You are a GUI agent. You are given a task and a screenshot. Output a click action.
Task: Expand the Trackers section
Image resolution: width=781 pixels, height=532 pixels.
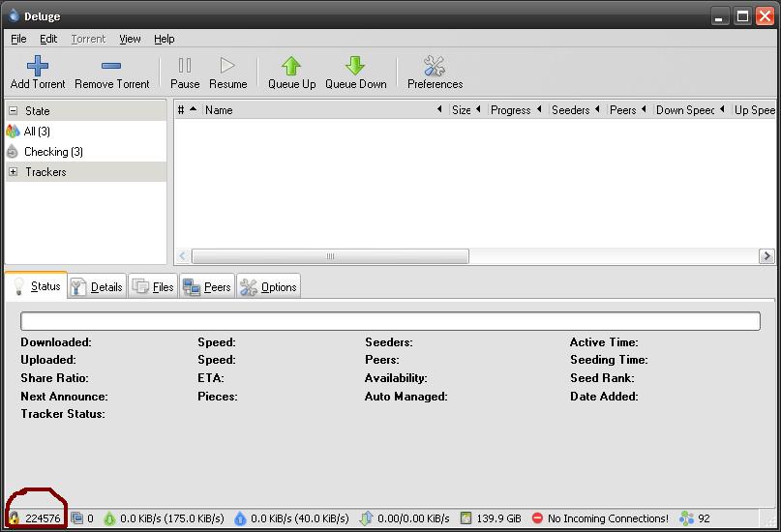tap(14, 172)
